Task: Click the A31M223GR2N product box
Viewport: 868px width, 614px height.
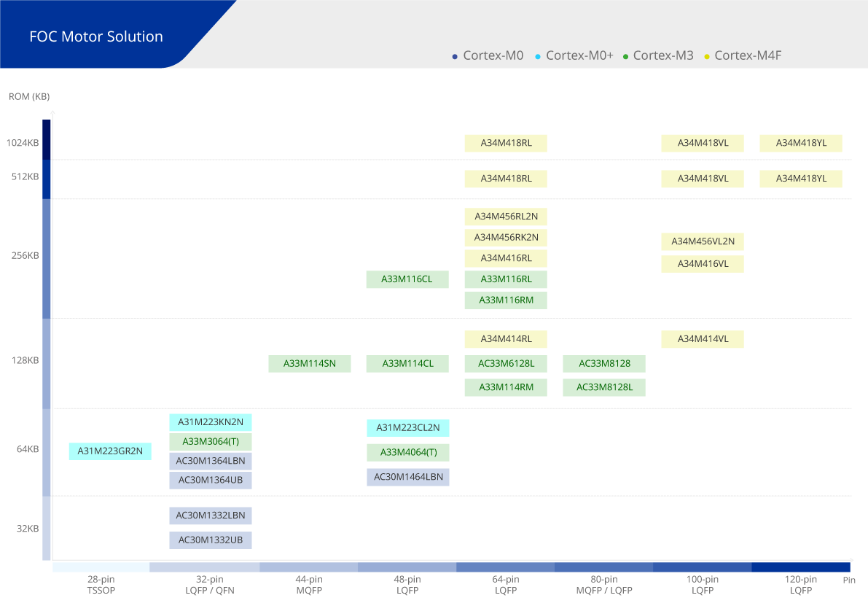Action: 110,451
